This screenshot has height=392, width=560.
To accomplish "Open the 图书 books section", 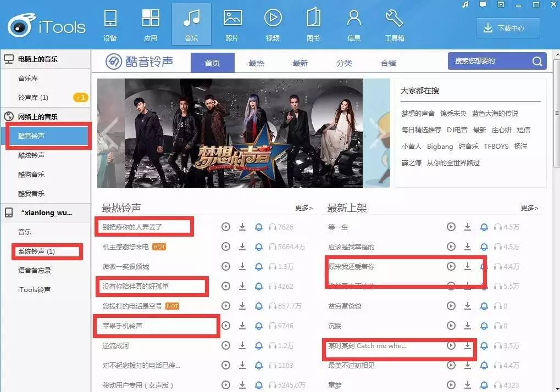I will [x=313, y=25].
